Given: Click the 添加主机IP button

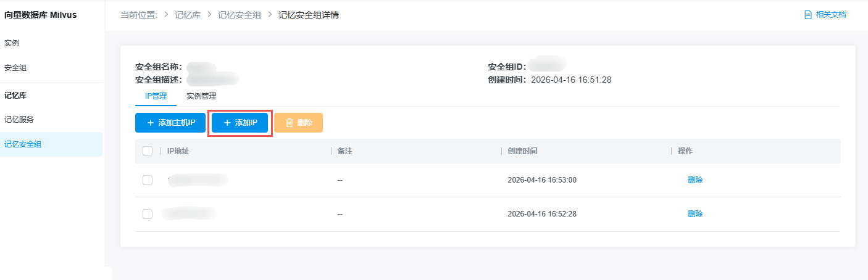Looking at the screenshot, I should click(x=170, y=123).
